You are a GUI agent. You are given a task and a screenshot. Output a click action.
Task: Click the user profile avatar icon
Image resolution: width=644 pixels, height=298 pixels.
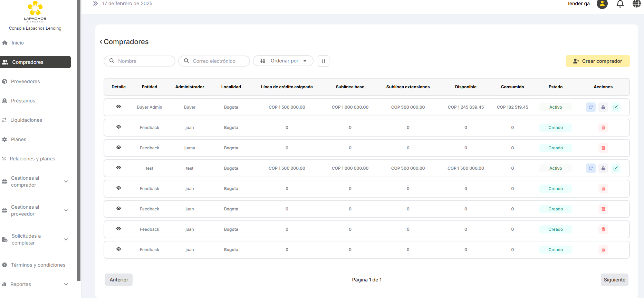coord(602,4)
